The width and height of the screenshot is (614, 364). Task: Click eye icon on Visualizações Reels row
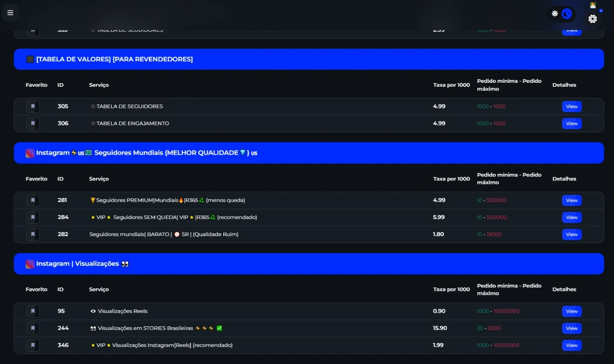[93, 311]
